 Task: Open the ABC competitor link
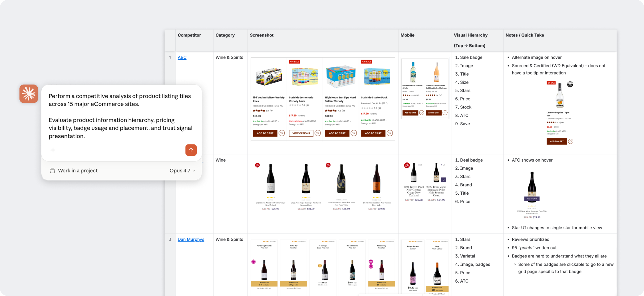(x=182, y=57)
